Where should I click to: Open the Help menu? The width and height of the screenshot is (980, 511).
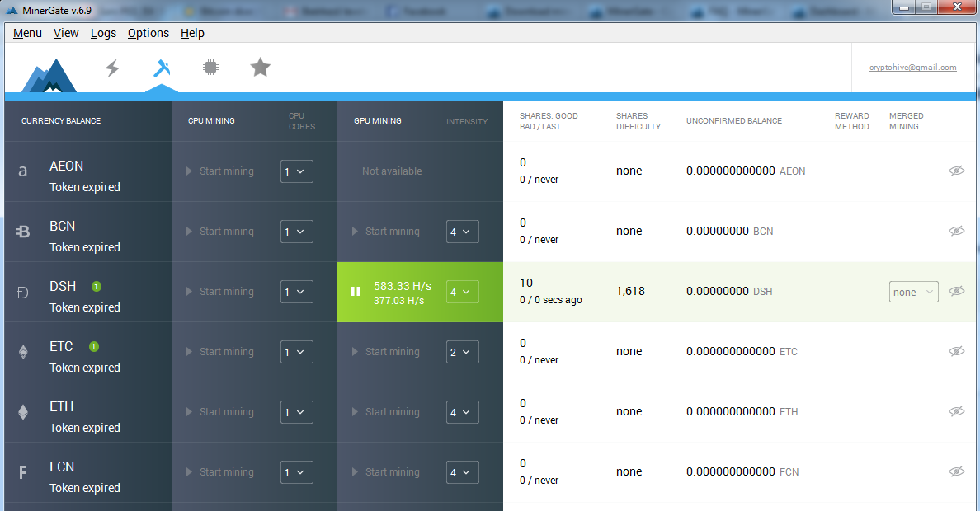pyautogui.click(x=192, y=33)
